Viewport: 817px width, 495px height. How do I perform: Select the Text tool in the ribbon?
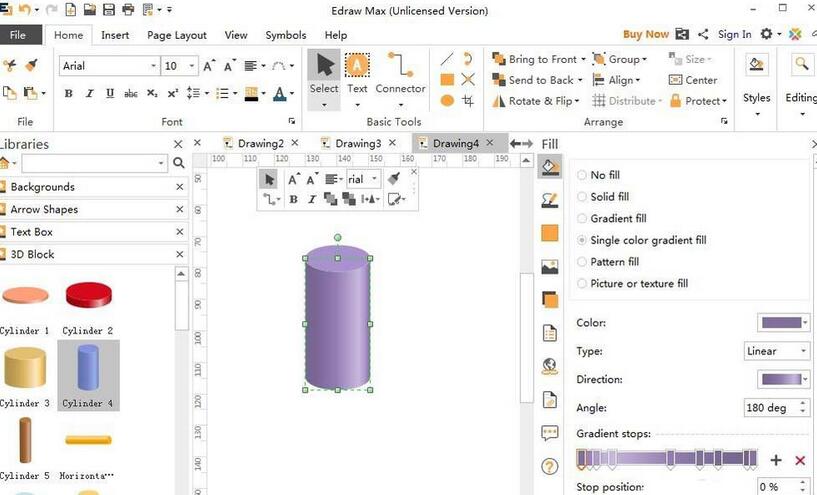357,74
